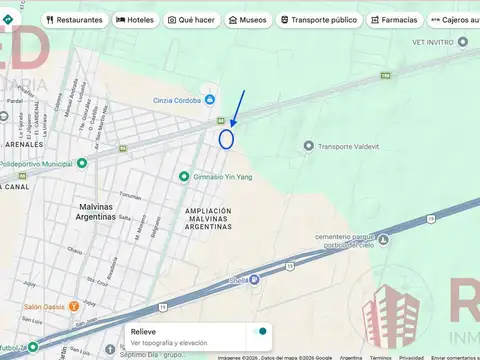
Task: Click the Belgrano street label
Action: 156,227
